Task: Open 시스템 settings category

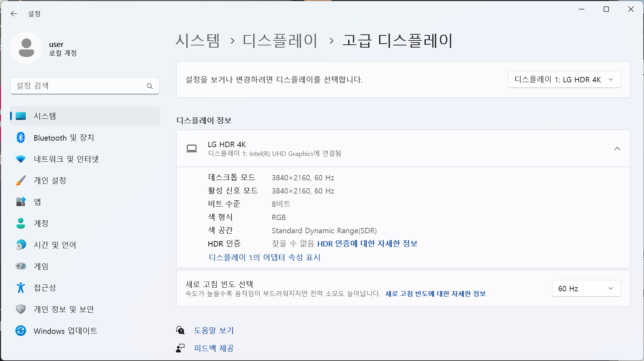Action: tap(85, 116)
